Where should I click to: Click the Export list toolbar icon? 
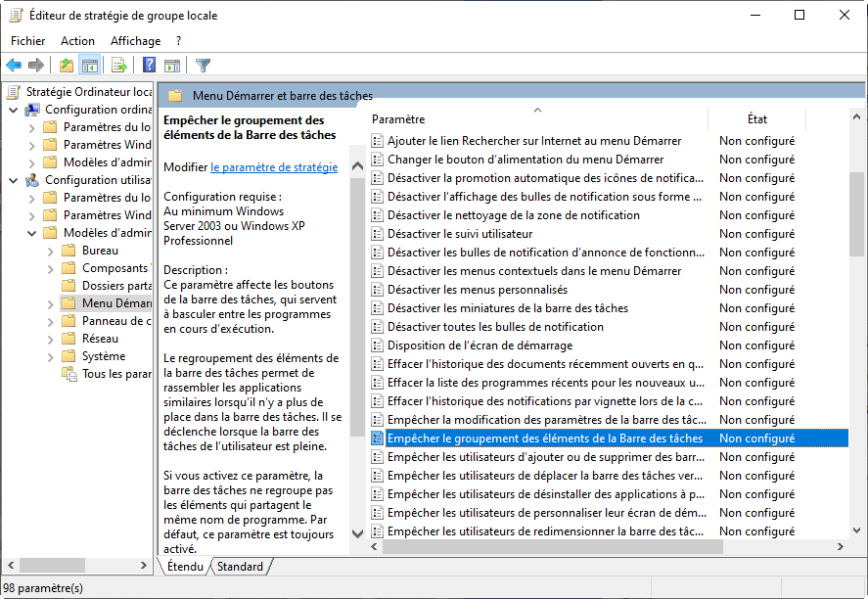click(119, 66)
